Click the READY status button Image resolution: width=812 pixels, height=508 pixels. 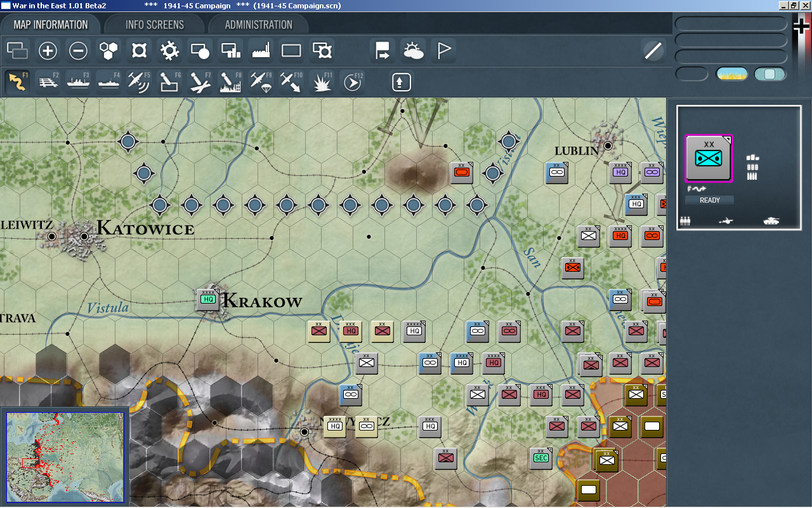tap(709, 200)
